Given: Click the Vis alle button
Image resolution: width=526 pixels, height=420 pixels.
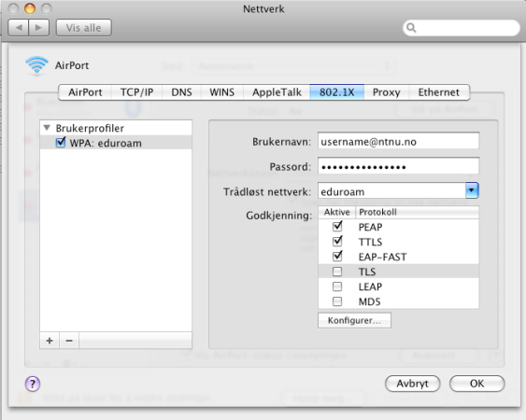Looking at the screenshot, I should click(83, 27).
